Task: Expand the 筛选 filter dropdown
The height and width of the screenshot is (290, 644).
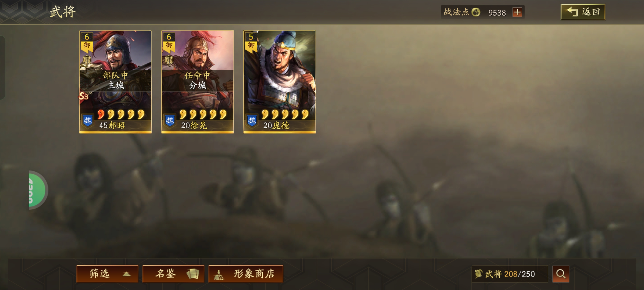Action: [107, 274]
